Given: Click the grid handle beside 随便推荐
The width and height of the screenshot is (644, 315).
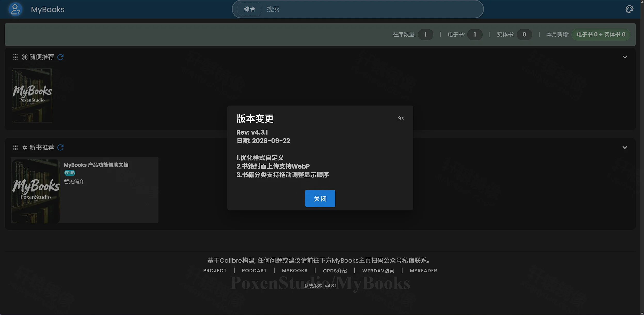Looking at the screenshot, I should [15, 57].
